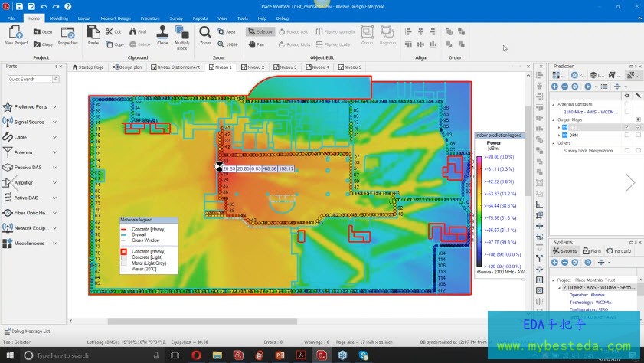Click the New Project icon

(15, 33)
